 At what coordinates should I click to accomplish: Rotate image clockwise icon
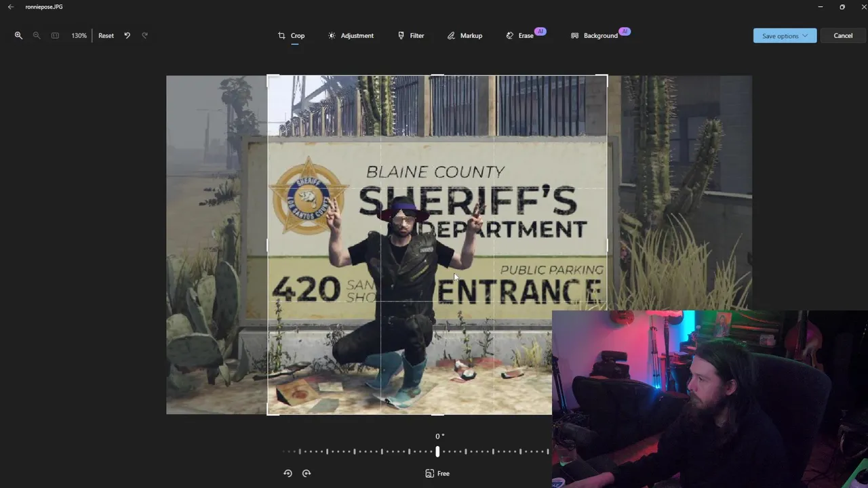307,473
